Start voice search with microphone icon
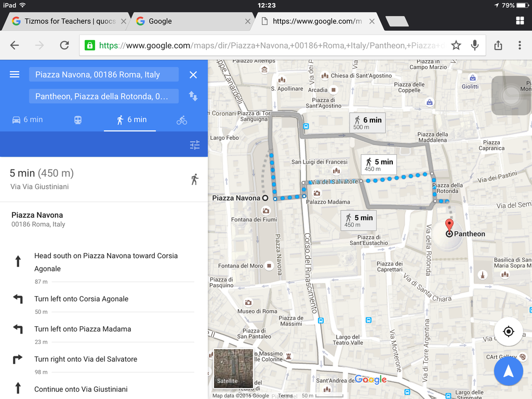This screenshot has width=532, height=399. (x=475, y=45)
